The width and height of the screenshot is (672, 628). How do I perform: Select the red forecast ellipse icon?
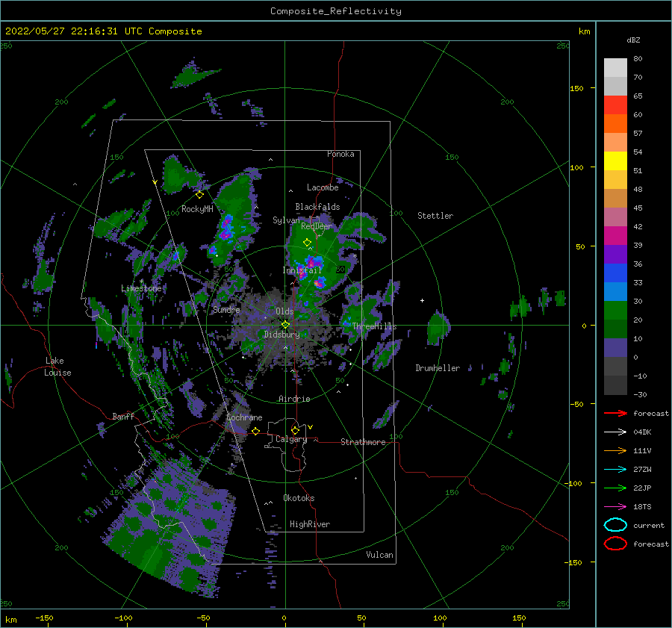[615, 544]
